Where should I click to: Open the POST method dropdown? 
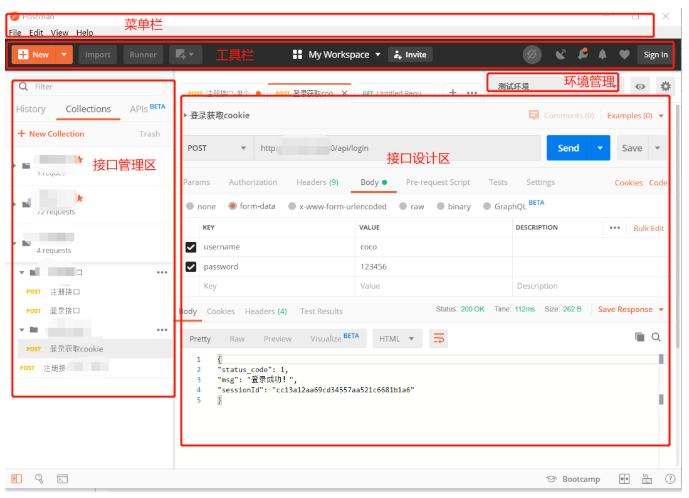pyautogui.click(x=217, y=148)
